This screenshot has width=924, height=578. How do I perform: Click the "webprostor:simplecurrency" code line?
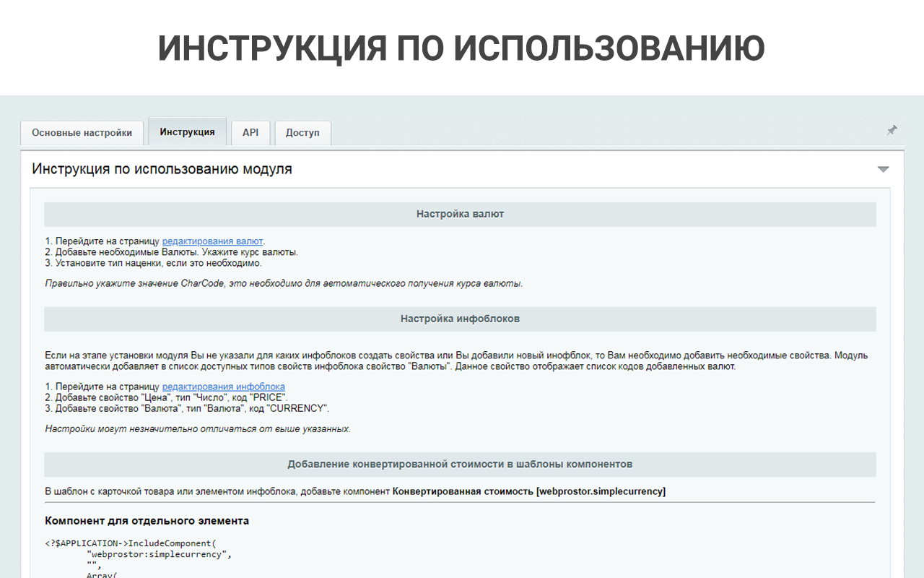pos(159,554)
